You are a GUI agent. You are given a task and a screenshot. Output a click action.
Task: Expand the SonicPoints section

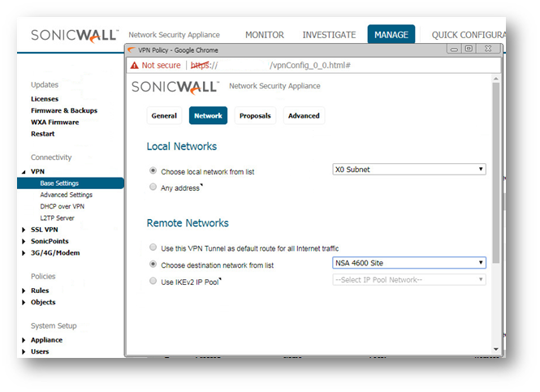pos(24,241)
